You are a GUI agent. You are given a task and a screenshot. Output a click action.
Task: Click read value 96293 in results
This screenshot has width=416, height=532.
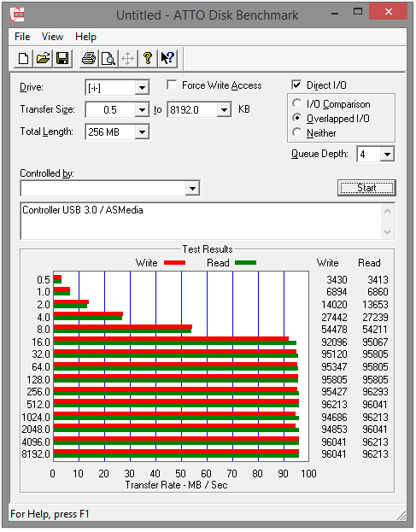(x=375, y=392)
